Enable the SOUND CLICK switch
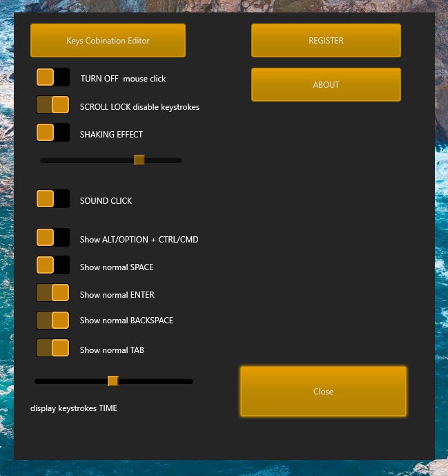Screen dimensions: 448x476 52,198
